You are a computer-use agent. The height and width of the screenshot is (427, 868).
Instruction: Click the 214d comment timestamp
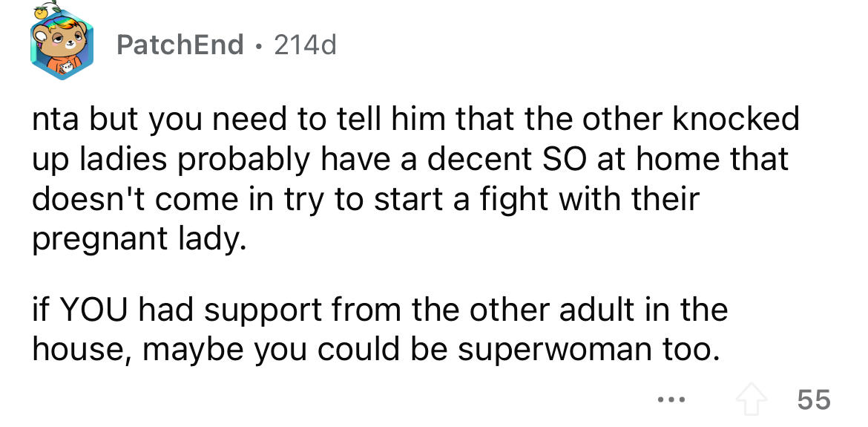point(305,45)
